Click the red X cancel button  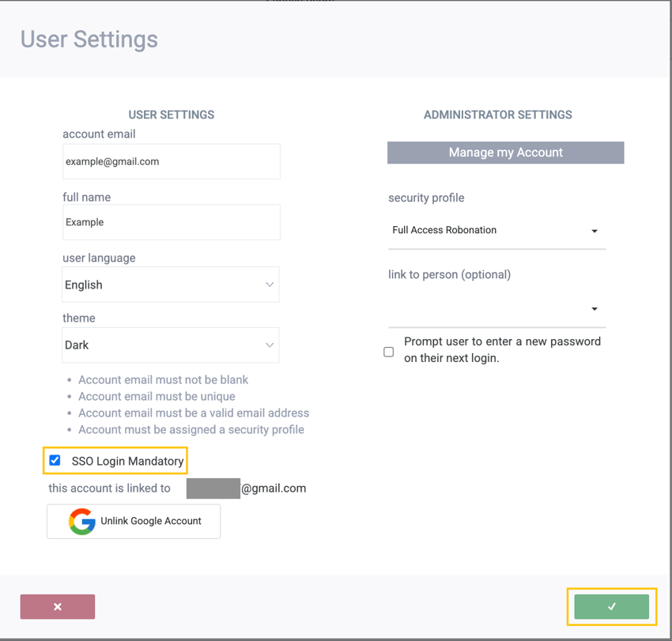pyautogui.click(x=58, y=606)
